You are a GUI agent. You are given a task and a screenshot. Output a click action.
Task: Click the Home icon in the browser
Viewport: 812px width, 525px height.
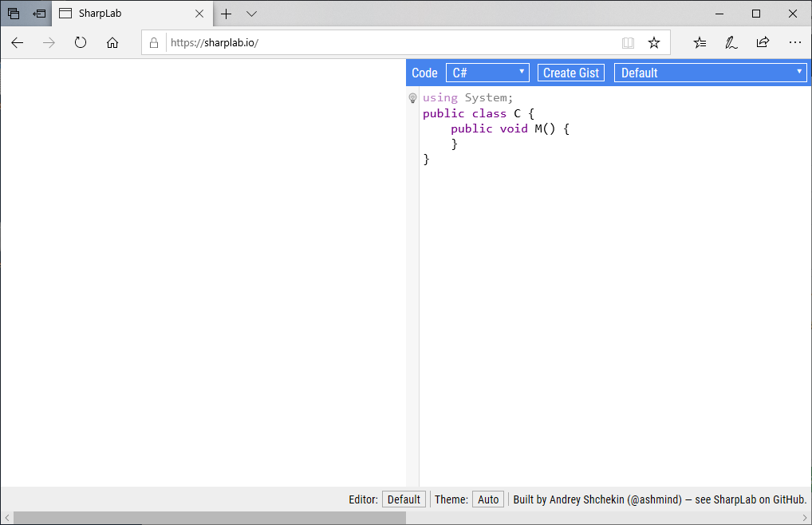pos(112,43)
